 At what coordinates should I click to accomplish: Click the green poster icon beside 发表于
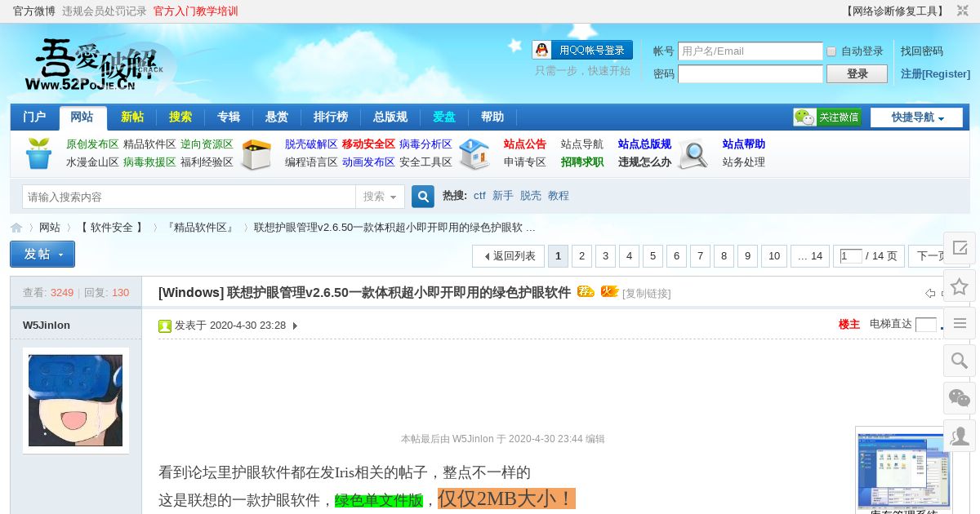165,326
